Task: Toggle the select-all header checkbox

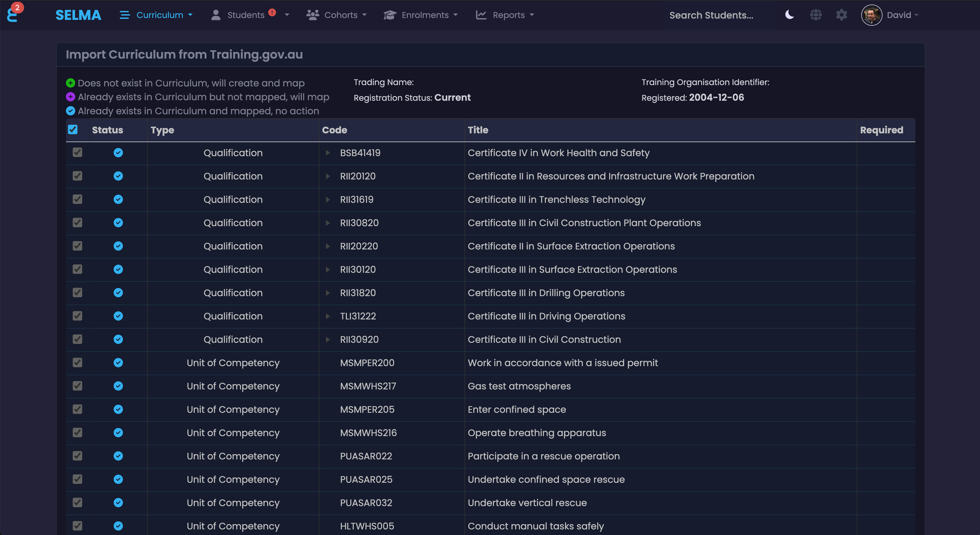Action: click(73, 130)
